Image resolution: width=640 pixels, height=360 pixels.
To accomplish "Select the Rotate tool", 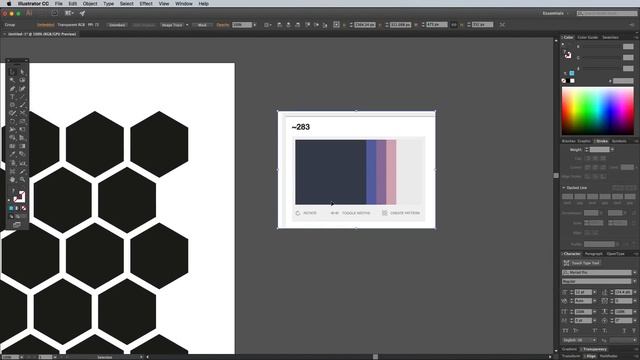I will pyautogui.click(x=12, y=121).
